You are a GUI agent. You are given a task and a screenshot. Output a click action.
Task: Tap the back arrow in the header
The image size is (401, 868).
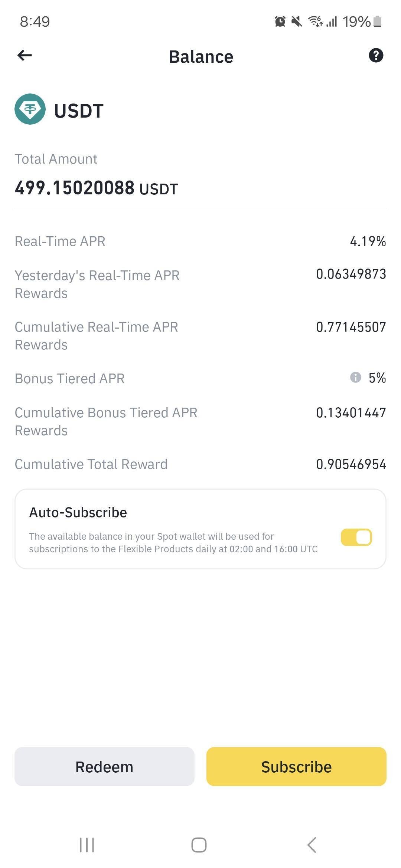[25, 56]
